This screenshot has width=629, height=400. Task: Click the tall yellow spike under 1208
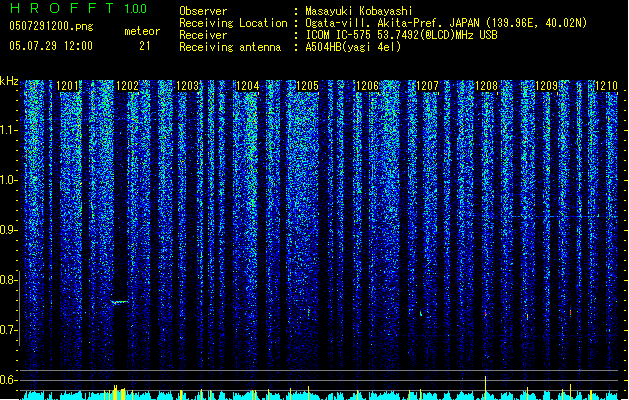pyautogui.click(x=486, y=388)
